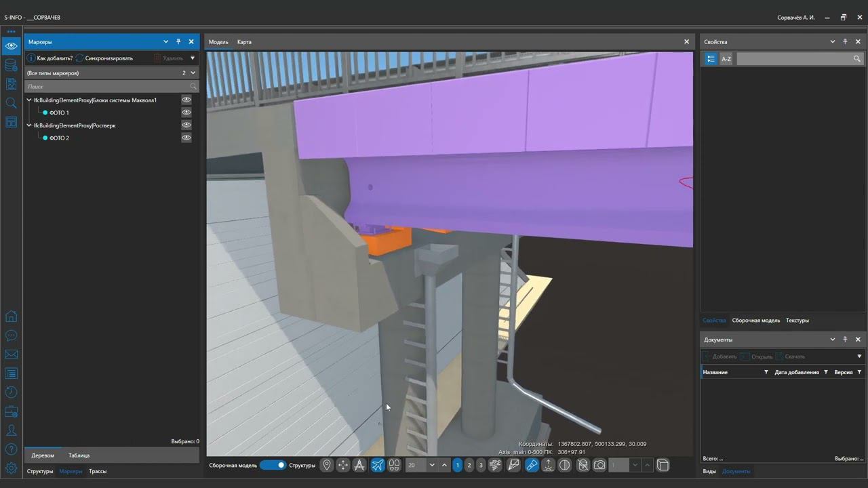The height and width of the screenshot is (488, 868).
Task: Toggle visibility of Ростверк group
Action: tap(186, 125)
